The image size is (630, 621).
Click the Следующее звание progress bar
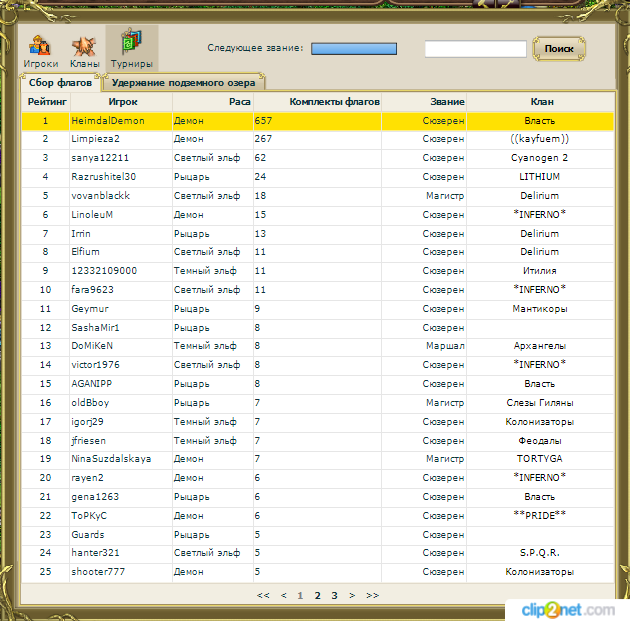pos(354,48)
